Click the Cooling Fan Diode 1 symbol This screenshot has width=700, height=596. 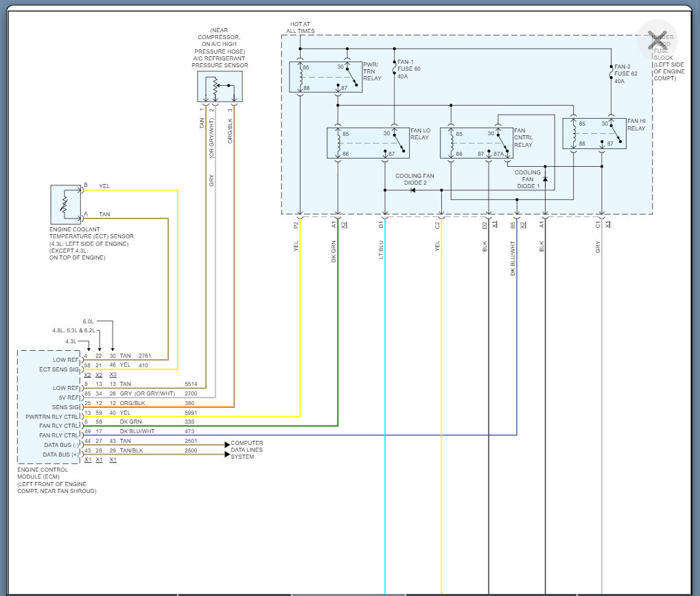click(x=545, y=178)
